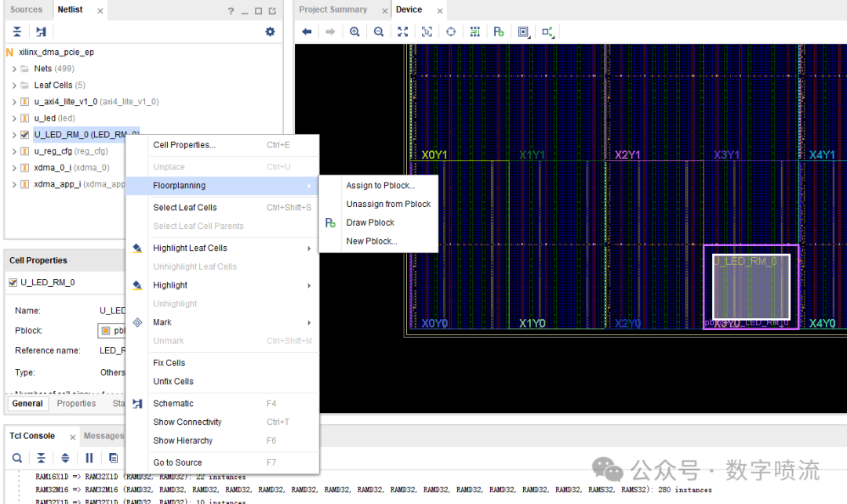Screen dimensions: 847x504
Task: Click the U_LED_RM_0 pblock rectangle in device view
Action: click(x=751, y=288)
